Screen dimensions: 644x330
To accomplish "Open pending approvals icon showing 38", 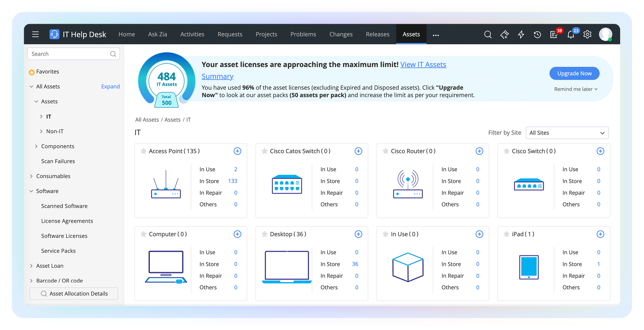I will [554, 34].
